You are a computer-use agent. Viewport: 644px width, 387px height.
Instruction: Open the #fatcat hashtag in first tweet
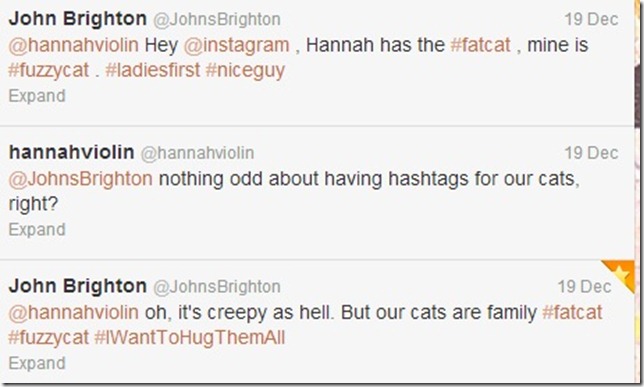(x=481, y=45)
